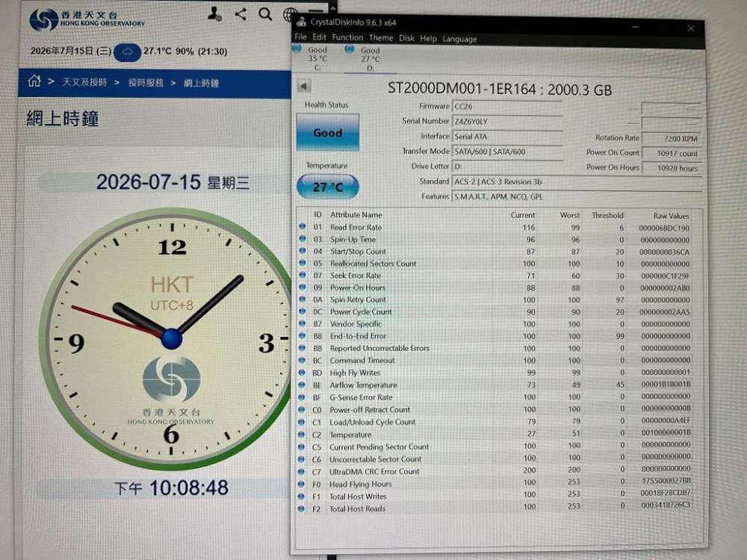Open the Disk menu
747x560 pixels.
(x=406, y=38)
